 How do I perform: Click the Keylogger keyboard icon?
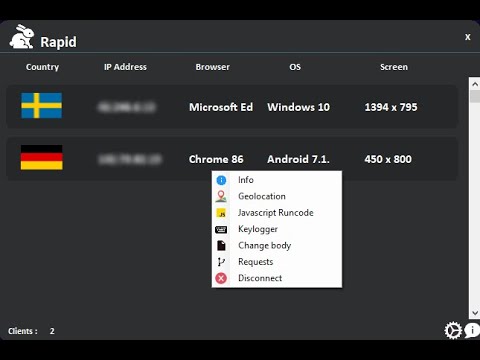click(x=221, y=229)
